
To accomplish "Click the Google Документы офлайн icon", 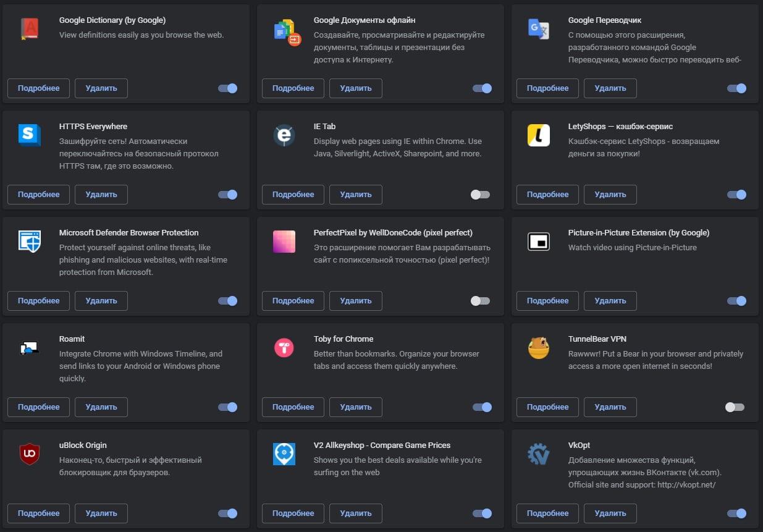I will click(x=286, y=31).
